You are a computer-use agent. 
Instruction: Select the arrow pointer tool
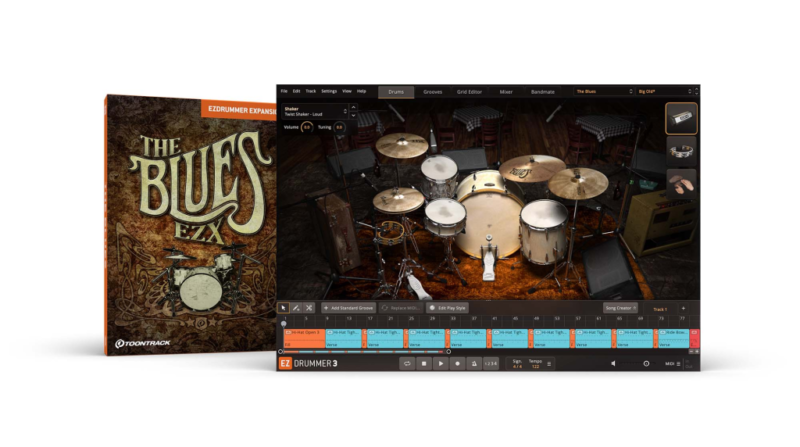click(284, 308)
